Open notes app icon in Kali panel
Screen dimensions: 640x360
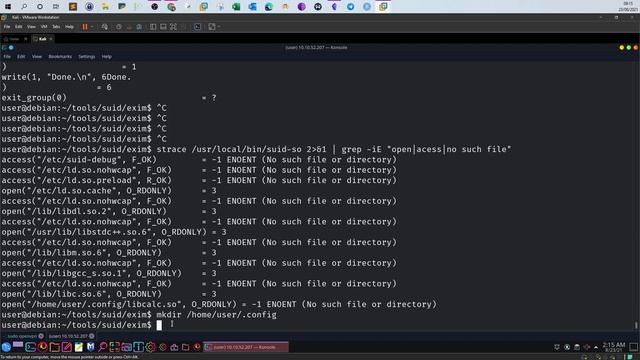[x=79, y=347]
